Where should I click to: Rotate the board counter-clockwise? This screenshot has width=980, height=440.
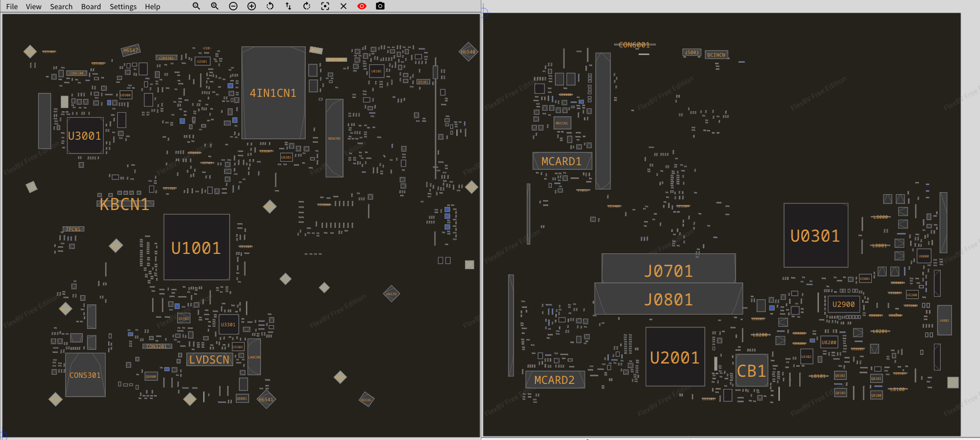click(270, 6)
